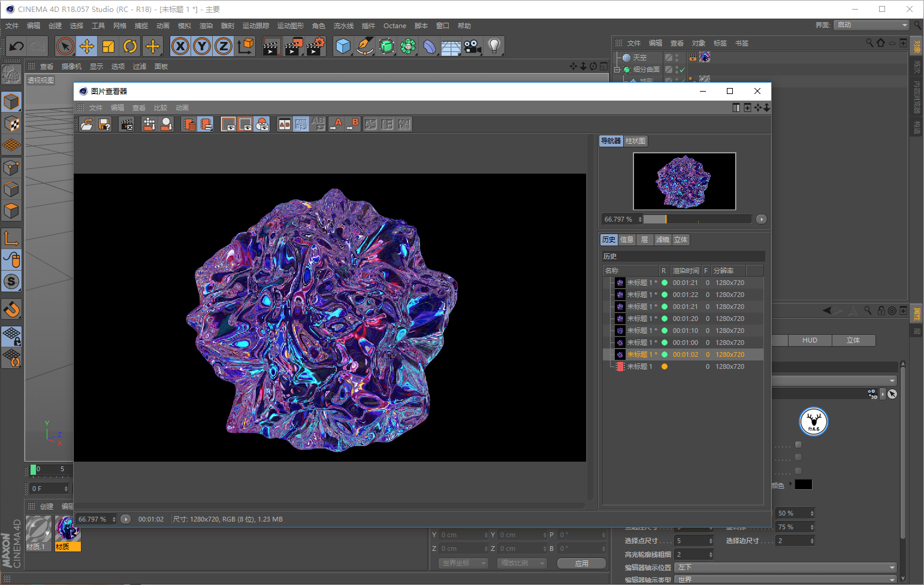Screen dimensions: 924x585
Task: Open the 编辑器轴示位置 dropdown set to 左下
Action: point(785,567)
